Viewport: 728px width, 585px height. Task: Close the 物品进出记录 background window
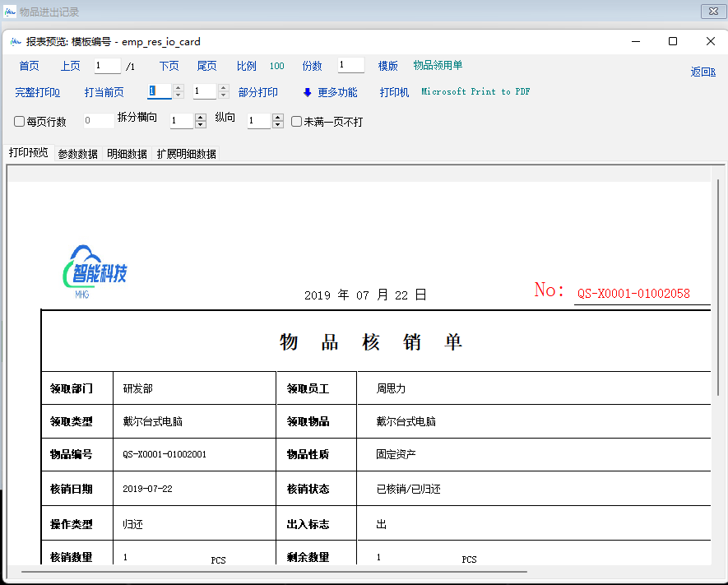[710, 12]
